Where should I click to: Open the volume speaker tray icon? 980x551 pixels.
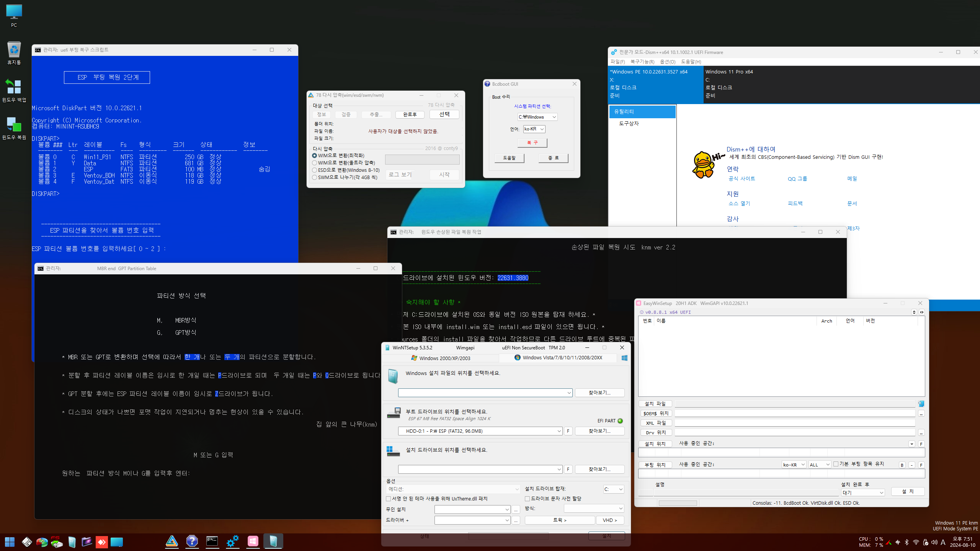coord(934,542)
